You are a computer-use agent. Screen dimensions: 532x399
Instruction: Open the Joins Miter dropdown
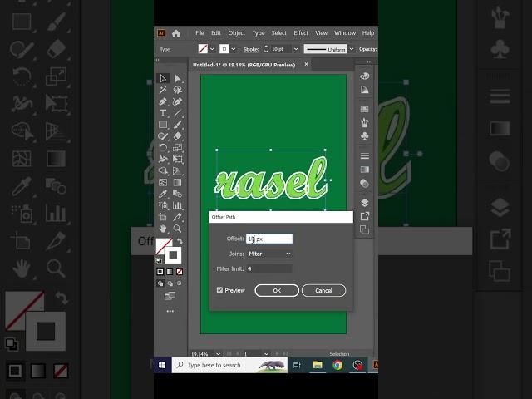[x=269, y=254]
